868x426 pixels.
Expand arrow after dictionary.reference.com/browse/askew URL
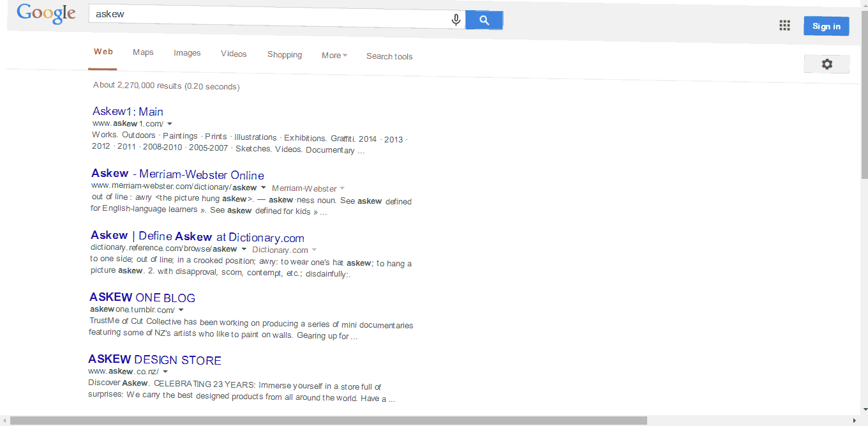(243, 249)
